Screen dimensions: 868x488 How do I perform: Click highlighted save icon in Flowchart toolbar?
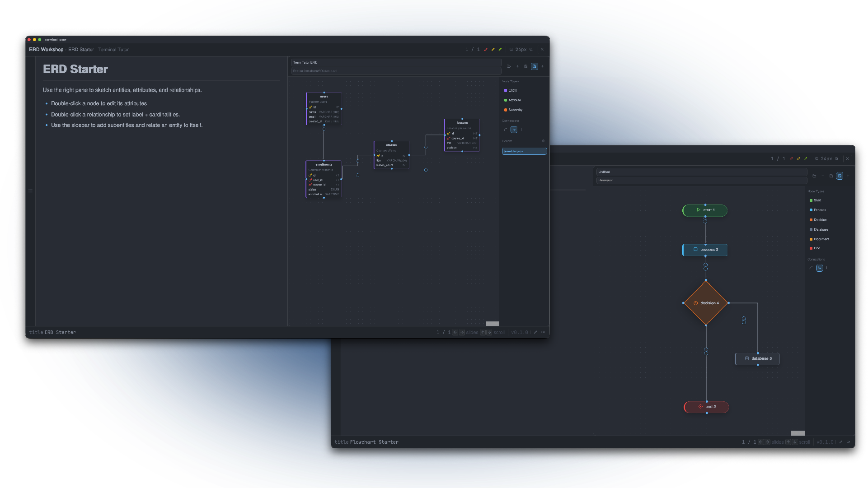click(x=840, y=176)
